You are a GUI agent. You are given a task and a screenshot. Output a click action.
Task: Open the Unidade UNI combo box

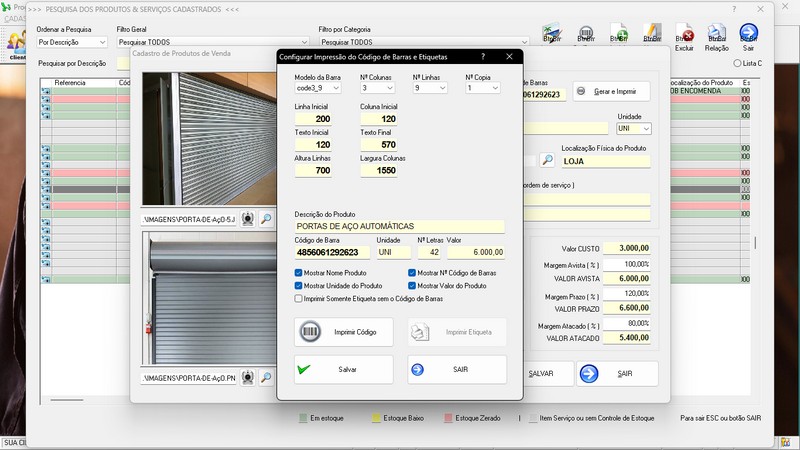pyautogui.click(x=646, y=129)
